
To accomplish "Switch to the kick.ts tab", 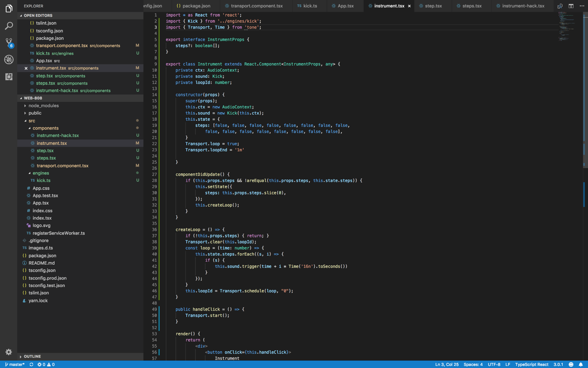I will 310,6.
